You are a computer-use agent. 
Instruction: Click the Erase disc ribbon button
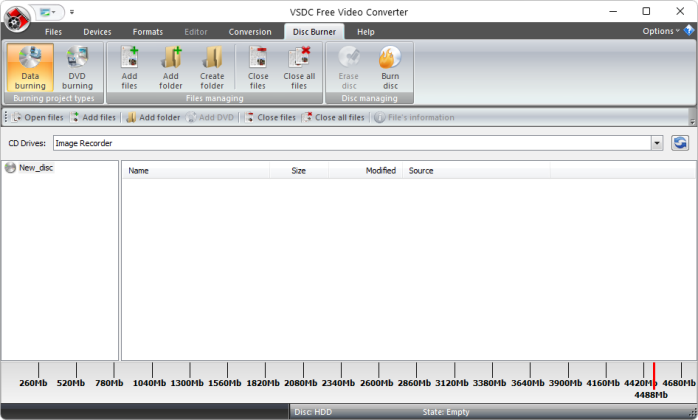click(349, 67)
